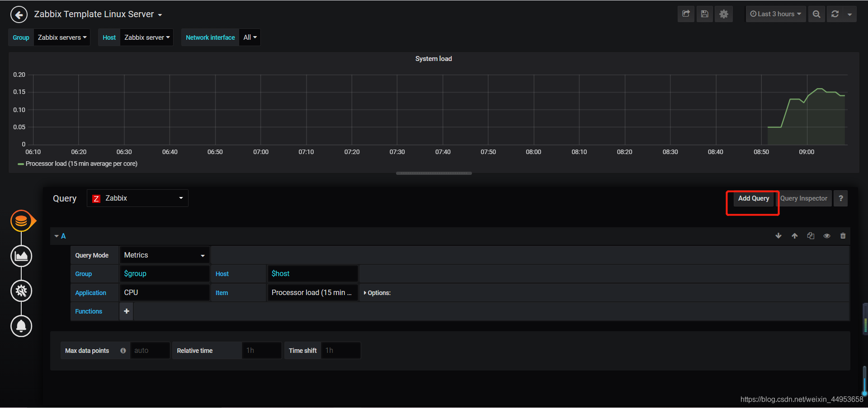The image size is (868, 408).
Task: Grab the panel resize handle bar
Action: [434, 173]
